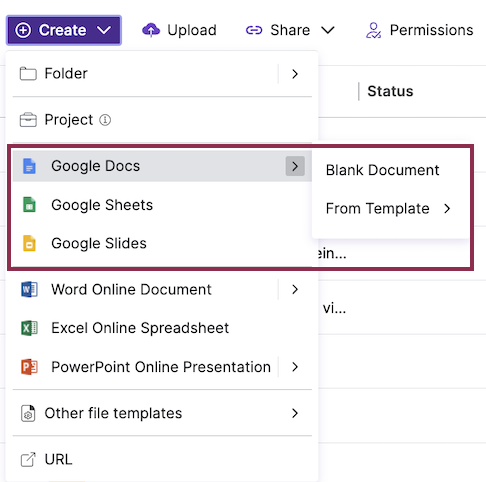
Task: Show the Project info tooltip icon
Action: point(105,120)
